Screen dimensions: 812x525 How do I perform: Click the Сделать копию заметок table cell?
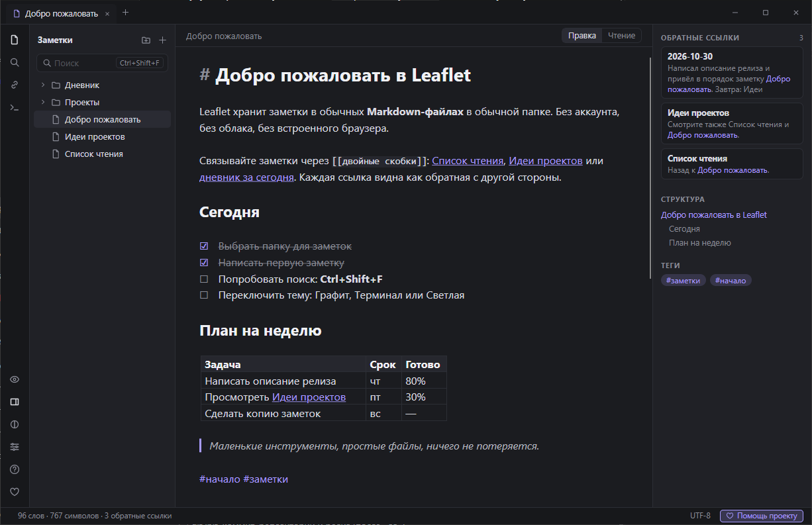(x=283, y=414)
